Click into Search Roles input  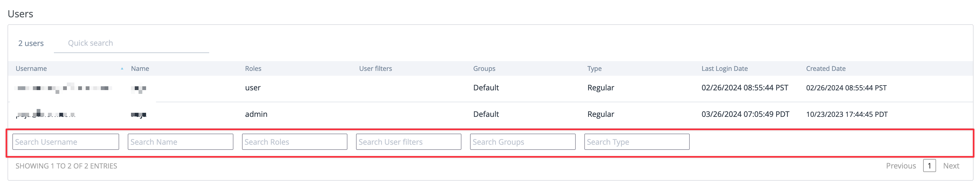pos(294,142)
